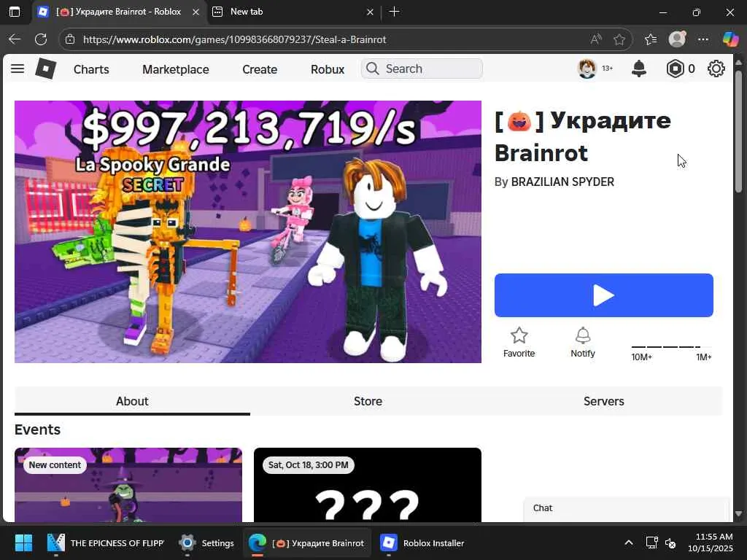Open browser Settings and more menu
This screenshot has width=747, height=560.
[703, 39]
